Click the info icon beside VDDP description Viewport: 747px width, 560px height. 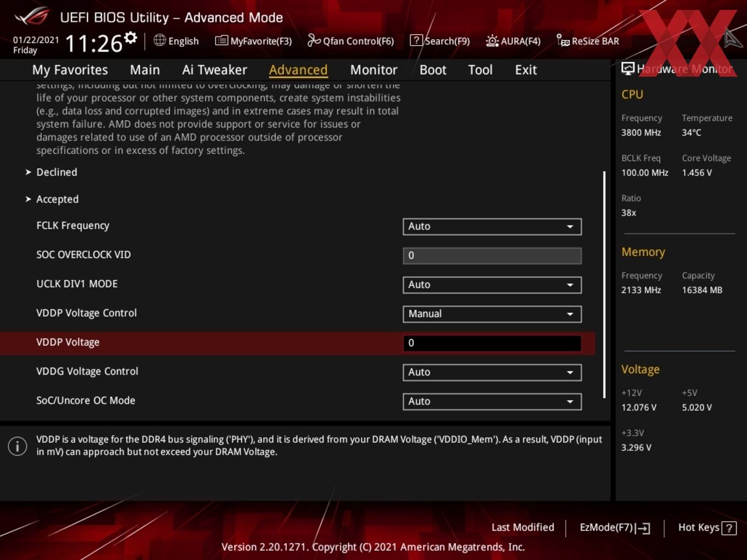click(18, 446)
